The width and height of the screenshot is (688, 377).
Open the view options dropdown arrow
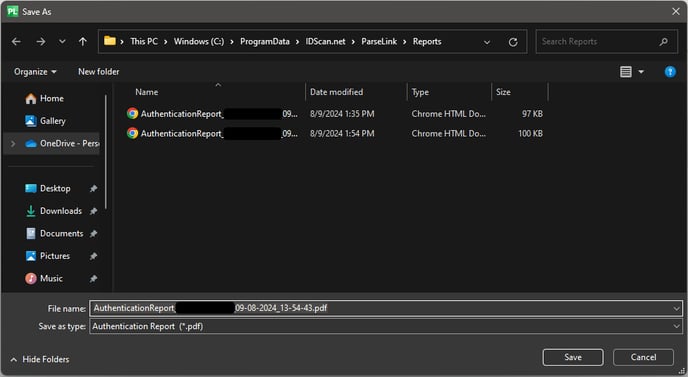[641, 72]
